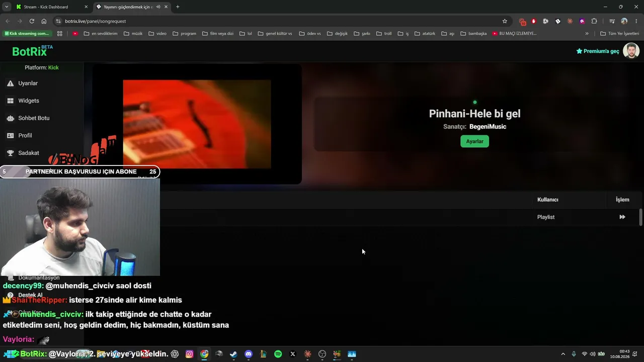Go to the browser home page
The width and height of the screenshot is (644, 362).
(44, 21)
